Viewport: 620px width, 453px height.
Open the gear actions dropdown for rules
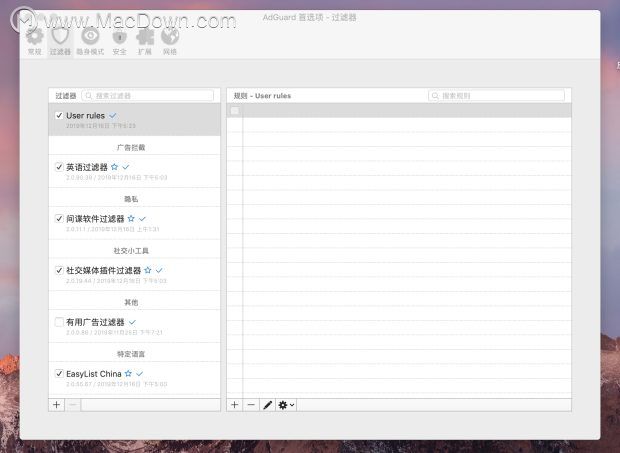[286, 405]
